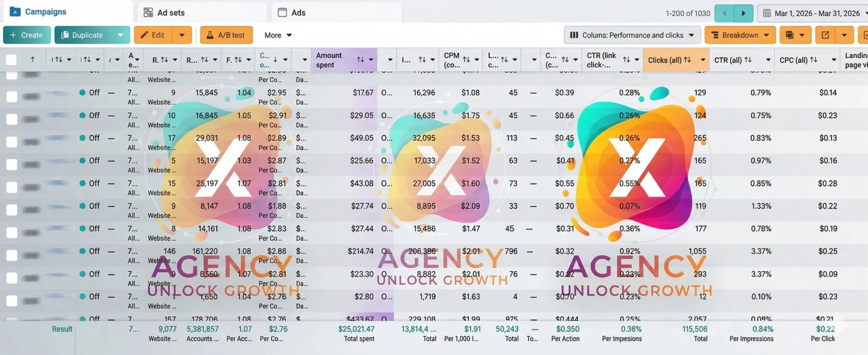Sort by the L... c... column
The image size is (868, 355).
coord(504,60)
